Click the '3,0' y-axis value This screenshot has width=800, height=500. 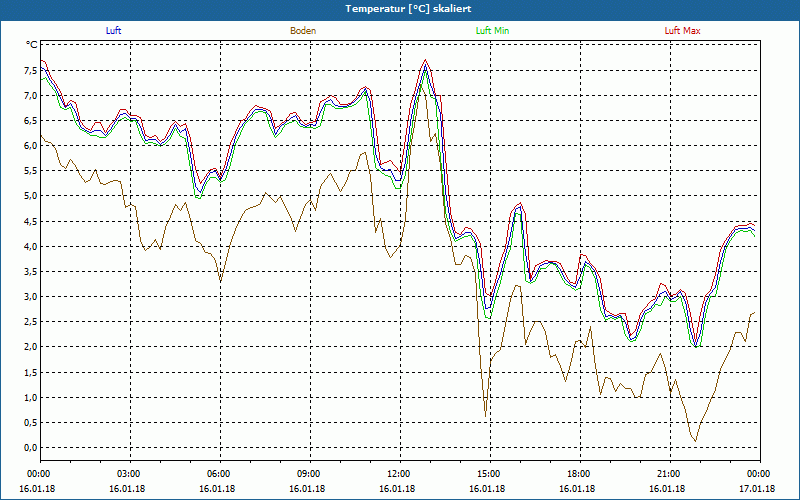[31, 297]
